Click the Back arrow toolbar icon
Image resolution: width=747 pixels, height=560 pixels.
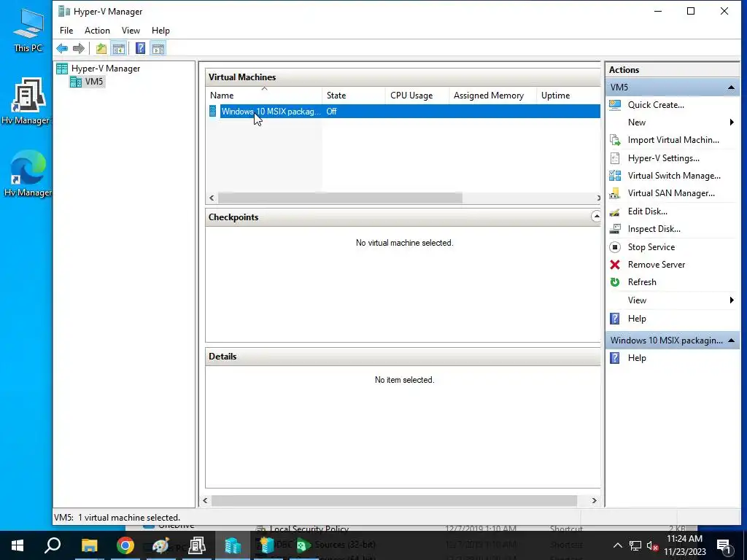click(62, 48)
